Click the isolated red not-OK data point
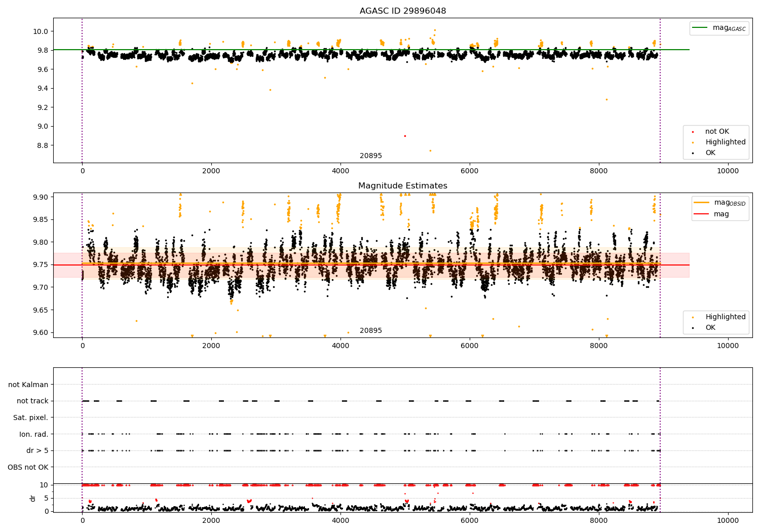Viewport: 760px width, 532px height. (405, 136)
